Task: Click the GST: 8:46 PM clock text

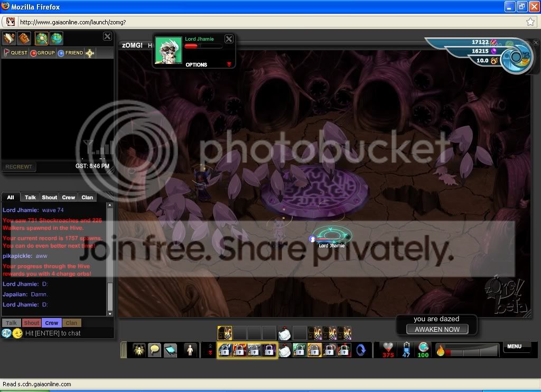Action: click(92, 166)
